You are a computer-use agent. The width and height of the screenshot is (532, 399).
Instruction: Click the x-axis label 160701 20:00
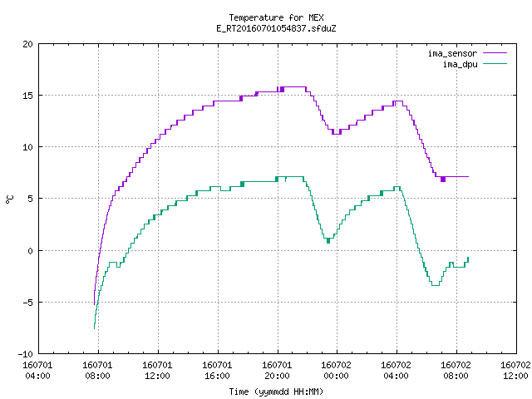point(277,371)
